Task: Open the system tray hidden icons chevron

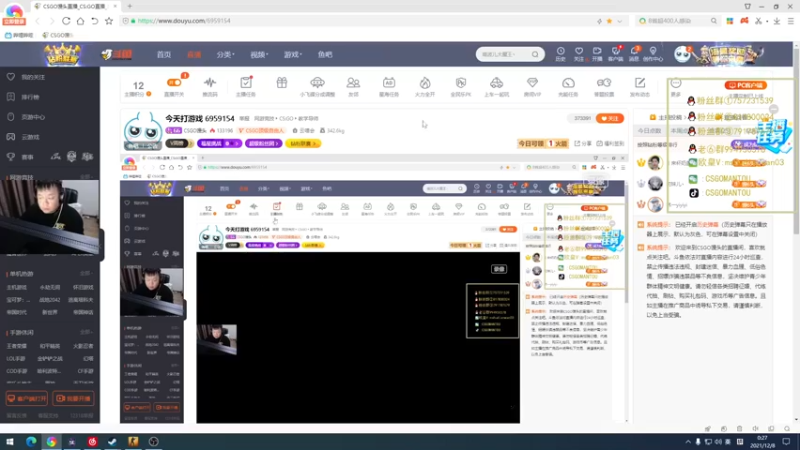Action: coord(687,442)
